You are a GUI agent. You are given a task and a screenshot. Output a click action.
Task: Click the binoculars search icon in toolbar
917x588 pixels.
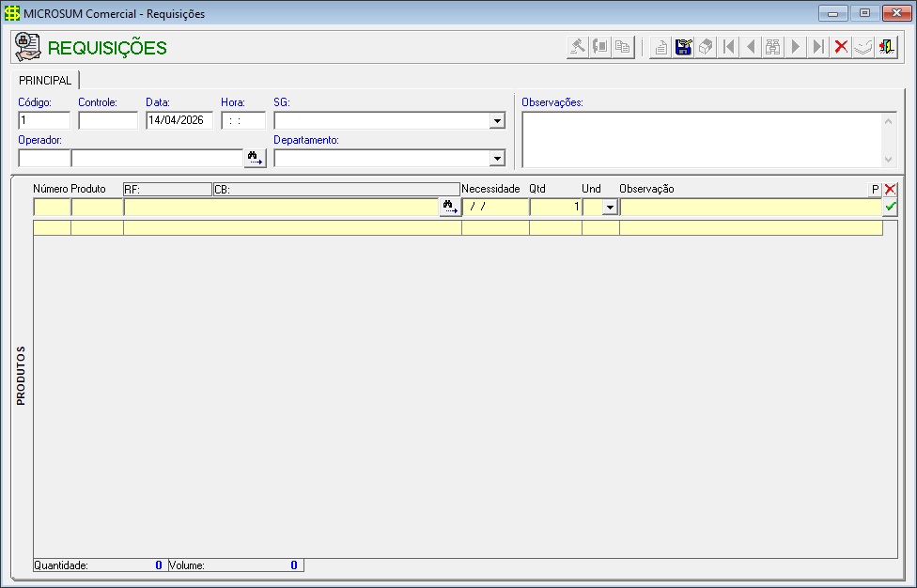point(773,47)
